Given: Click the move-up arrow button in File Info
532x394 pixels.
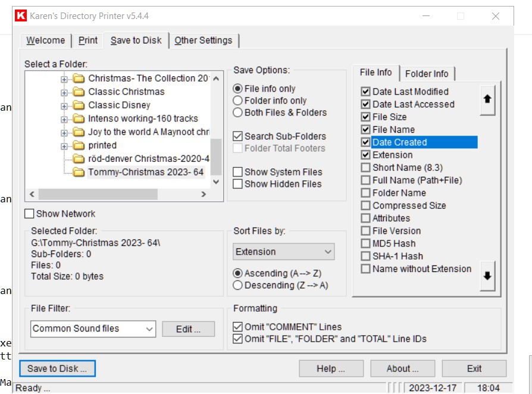Looking at the screenshot, I should point(487,100).
